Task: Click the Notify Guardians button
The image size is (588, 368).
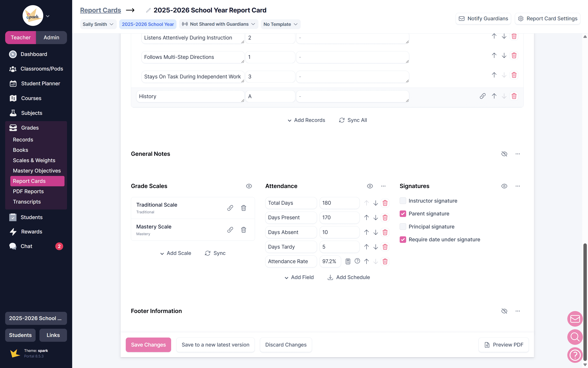Action: pos(483,19)
